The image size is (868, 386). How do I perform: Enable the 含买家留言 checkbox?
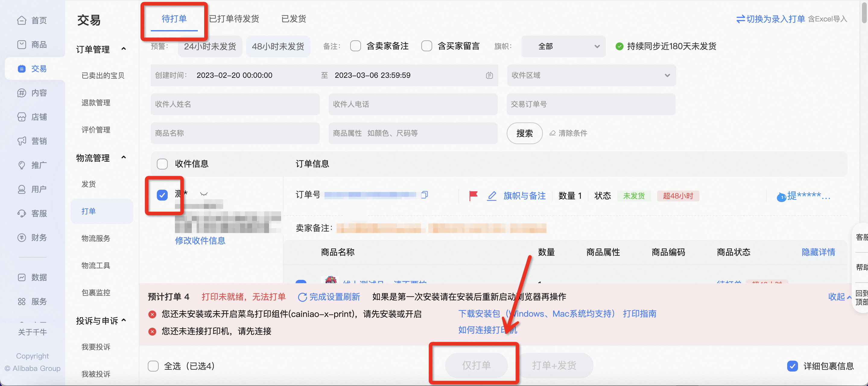click(426, 46)
